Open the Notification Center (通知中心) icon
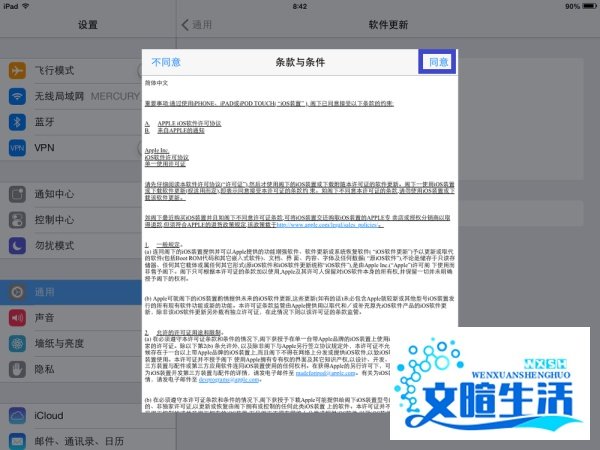Image resolution: width=600 pixels, height=450 pixels. [17, 194]
